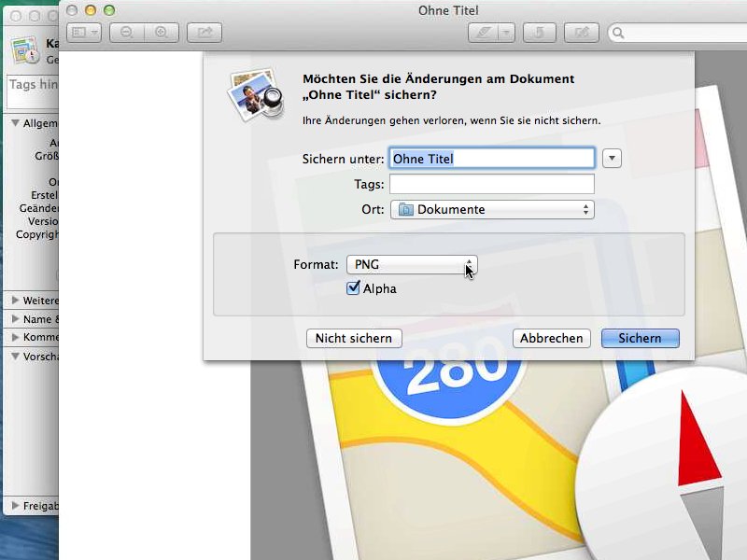Click the green zoom button of Preview
Image resolution: width=747 pixels, height=560 pixels.
pyautogui.click(x=109, y=10)
